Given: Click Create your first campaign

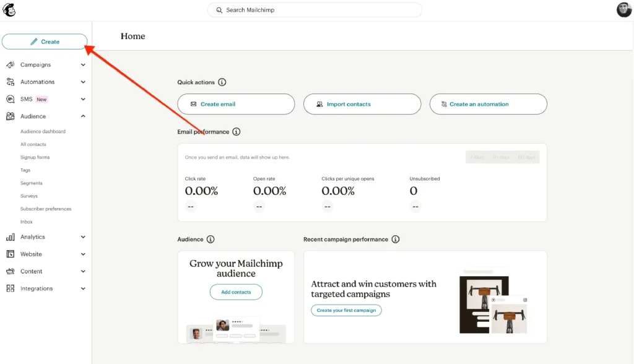Looking at the screenshot, I should (x=346, y=310).
